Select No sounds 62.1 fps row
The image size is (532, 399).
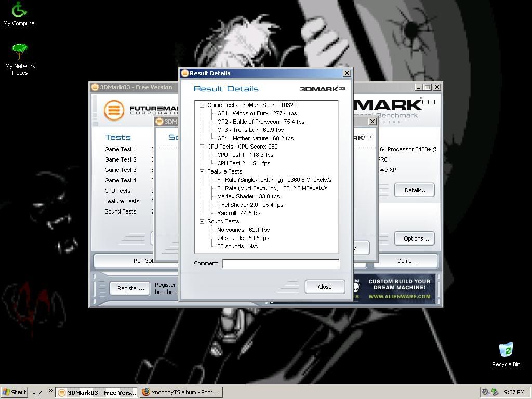(x=243, y=230)
